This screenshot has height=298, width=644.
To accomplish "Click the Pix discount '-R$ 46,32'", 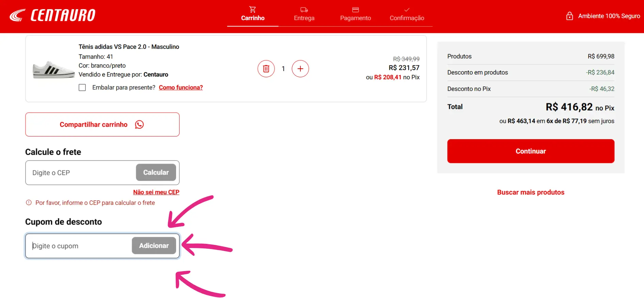I will [602, 89].
